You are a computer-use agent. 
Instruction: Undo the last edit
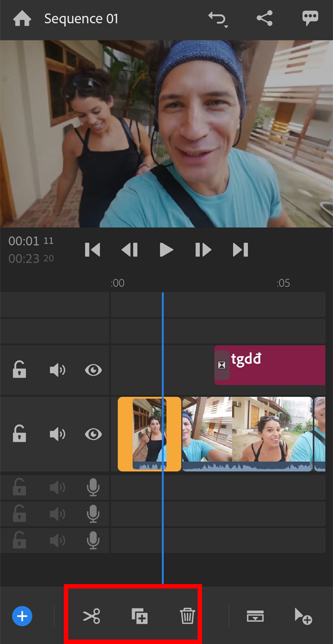click(216, 18)
